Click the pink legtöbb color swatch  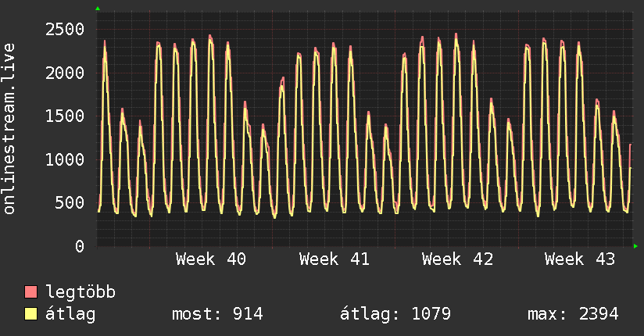tap(30, 291)
